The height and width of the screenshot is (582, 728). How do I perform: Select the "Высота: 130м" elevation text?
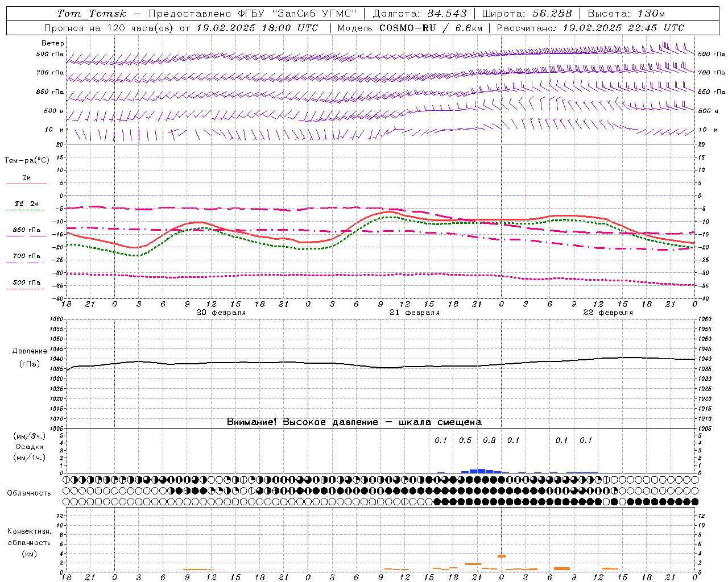(626, 14)
